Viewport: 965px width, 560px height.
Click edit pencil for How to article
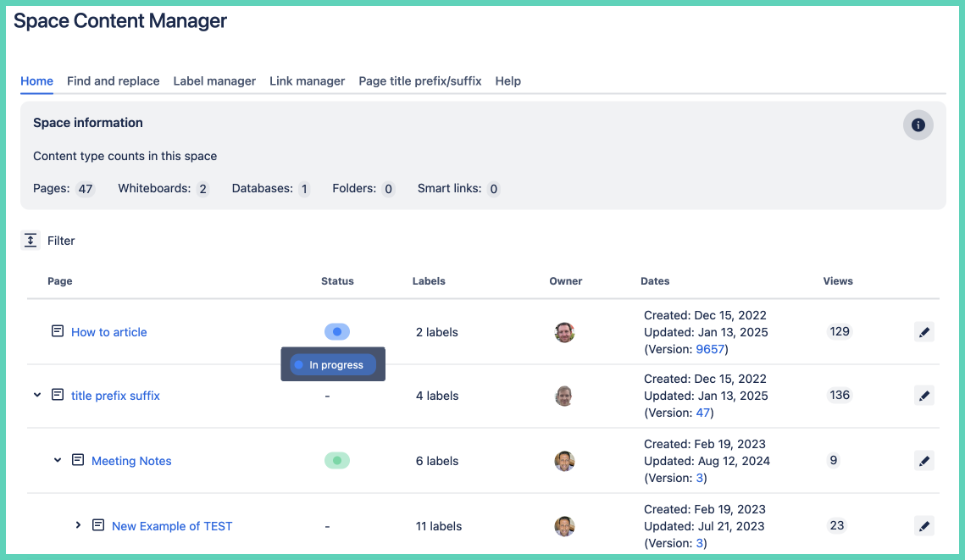(x=924, y=332)
